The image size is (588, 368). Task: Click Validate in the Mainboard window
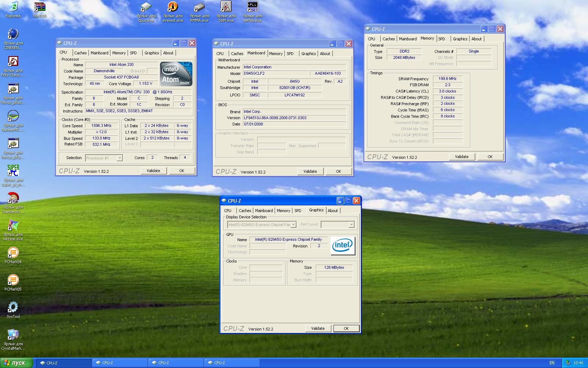[x=310, y=171]
